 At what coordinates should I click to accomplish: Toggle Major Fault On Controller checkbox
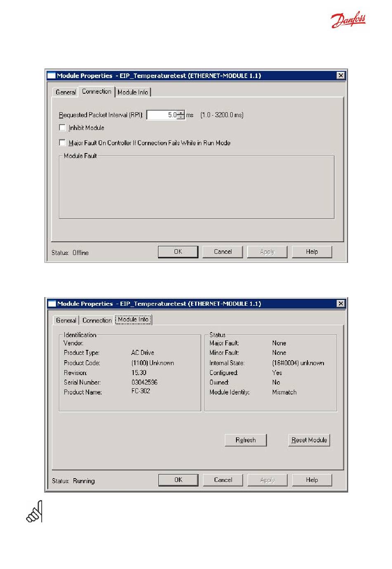62,143
